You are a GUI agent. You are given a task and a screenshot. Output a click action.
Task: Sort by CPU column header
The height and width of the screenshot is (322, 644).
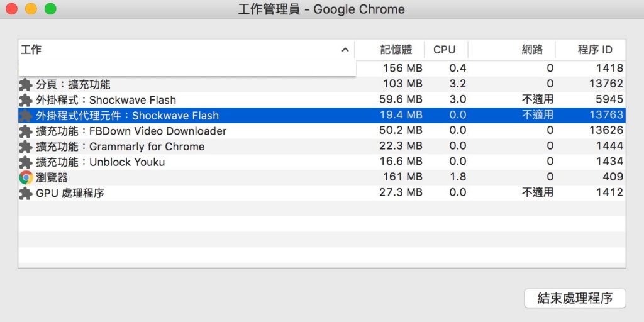click(446, 50)
